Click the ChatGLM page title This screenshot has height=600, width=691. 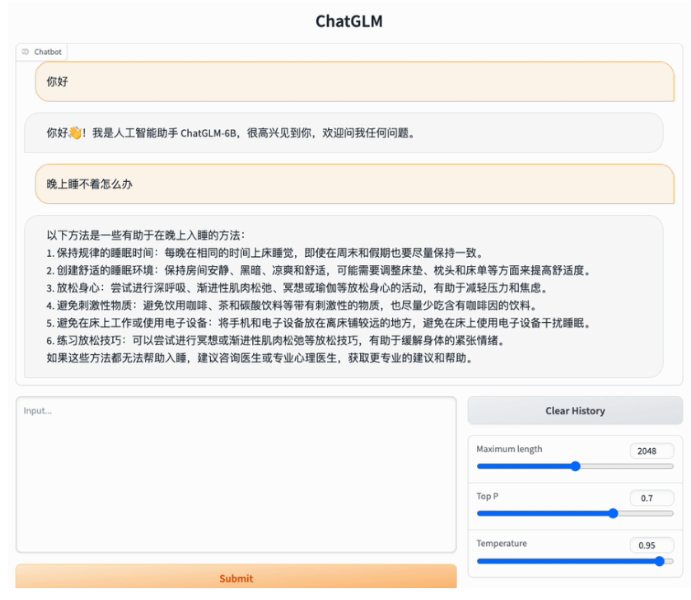click(349, 21)
